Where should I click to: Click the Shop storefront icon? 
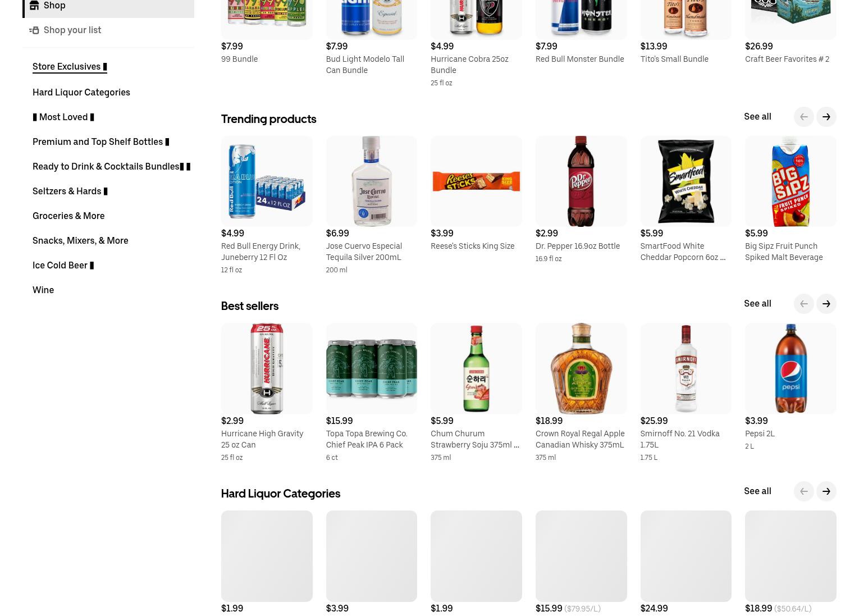(34, 5)
